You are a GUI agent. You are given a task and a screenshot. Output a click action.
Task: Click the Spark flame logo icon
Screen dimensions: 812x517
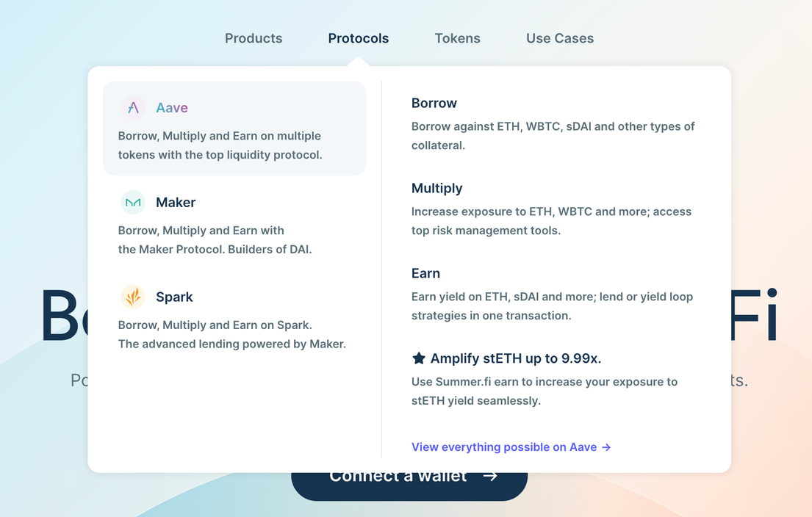(133, 297)
